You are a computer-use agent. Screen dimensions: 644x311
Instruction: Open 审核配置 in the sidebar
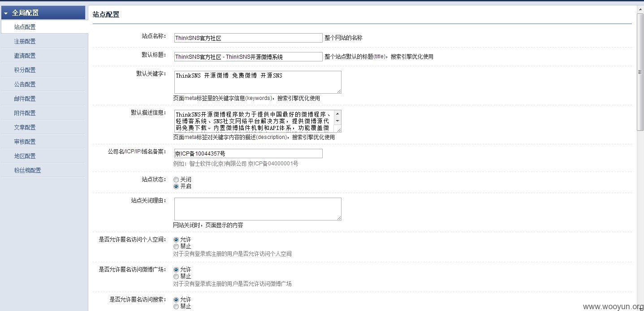pyautogui.click(x=25, y=142)
